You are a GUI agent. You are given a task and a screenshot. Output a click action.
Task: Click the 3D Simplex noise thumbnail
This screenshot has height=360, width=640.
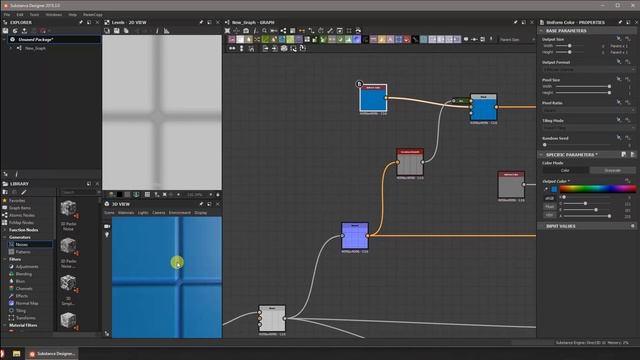(68, 283)
